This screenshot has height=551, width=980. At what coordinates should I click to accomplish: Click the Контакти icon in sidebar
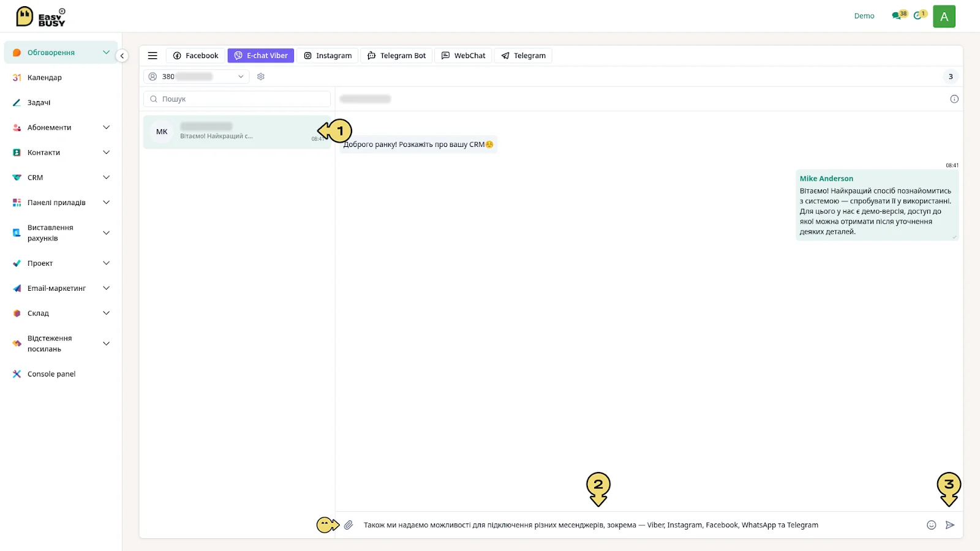click(17, 152)
